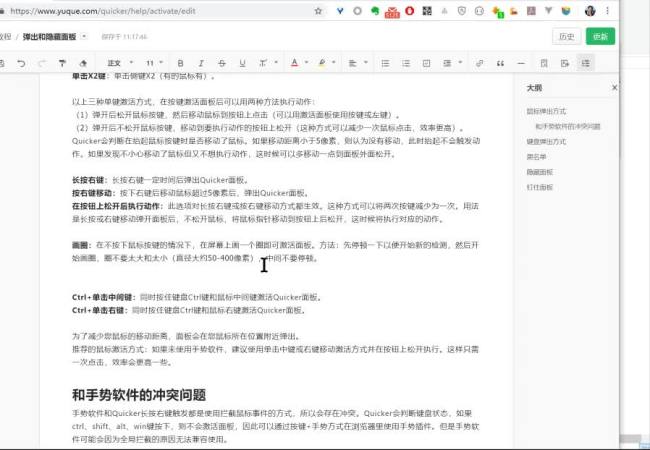
Task: Click the bold text Ctrl+单击中间键
Action: click(104, 297)
